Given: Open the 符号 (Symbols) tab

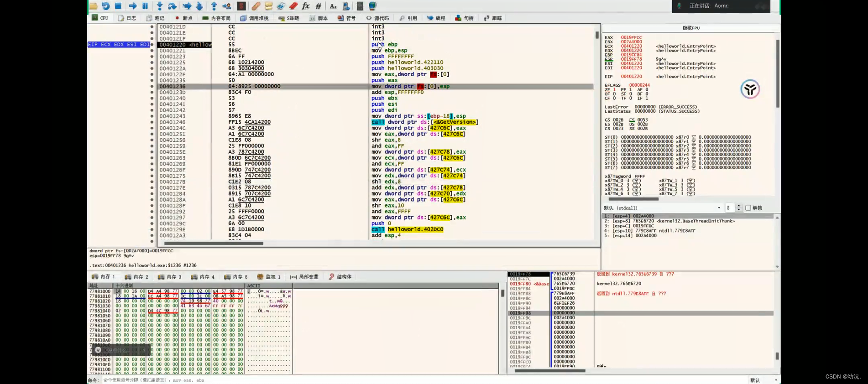Looking at the screenshot, I should tap(346, 18).
